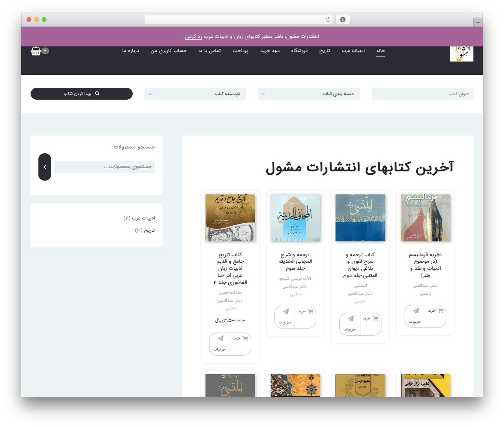The width and height of the screenshot is (504, 427).
Task: Click the site logo in header
Action: [x=461, y=54]
